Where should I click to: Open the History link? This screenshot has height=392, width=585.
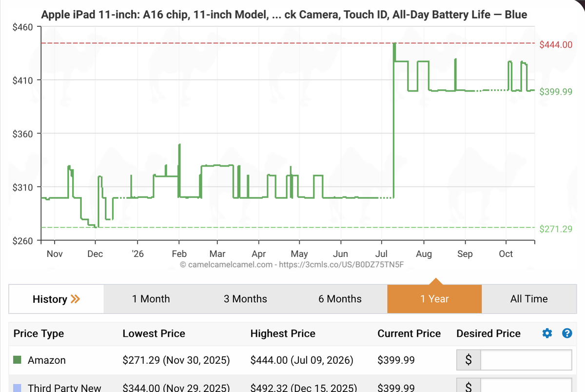(x=56, y=299)
